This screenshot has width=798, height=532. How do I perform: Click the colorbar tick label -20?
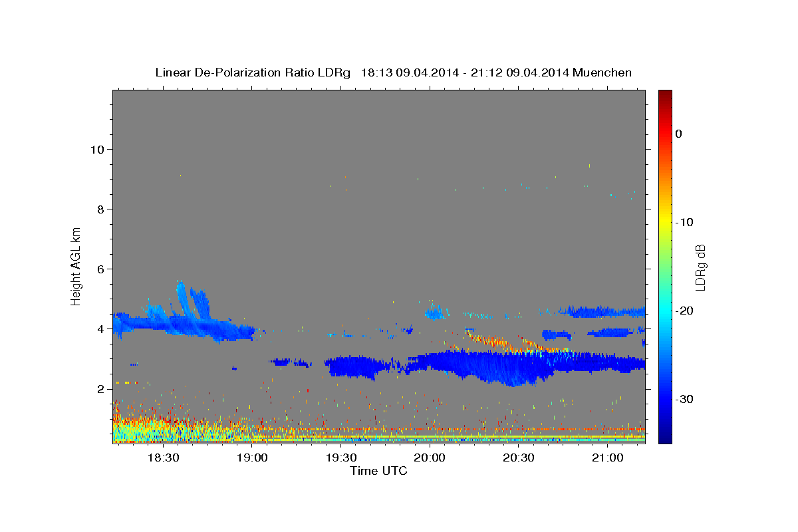click(x=685, y=311)
